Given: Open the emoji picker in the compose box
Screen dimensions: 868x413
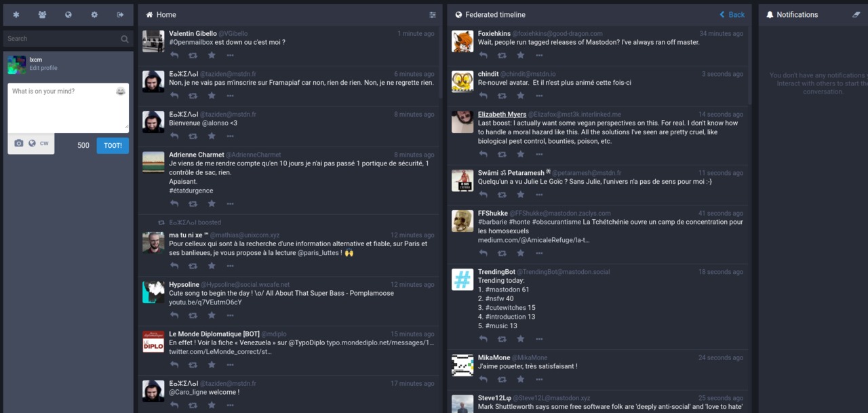Looking at the screenshot, I should click(x=120, y=91).
